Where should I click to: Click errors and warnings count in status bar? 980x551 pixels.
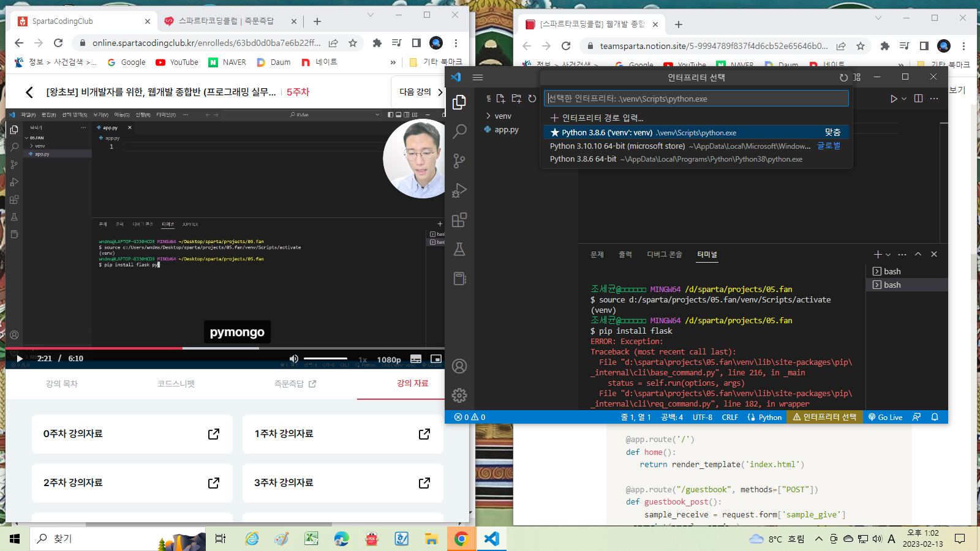tap(470, 417)
